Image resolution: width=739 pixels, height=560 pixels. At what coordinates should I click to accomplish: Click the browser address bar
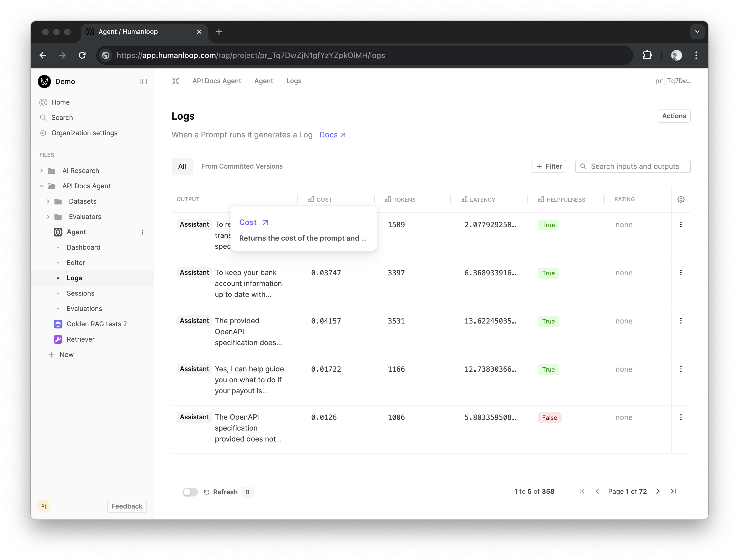click(364, 55)
